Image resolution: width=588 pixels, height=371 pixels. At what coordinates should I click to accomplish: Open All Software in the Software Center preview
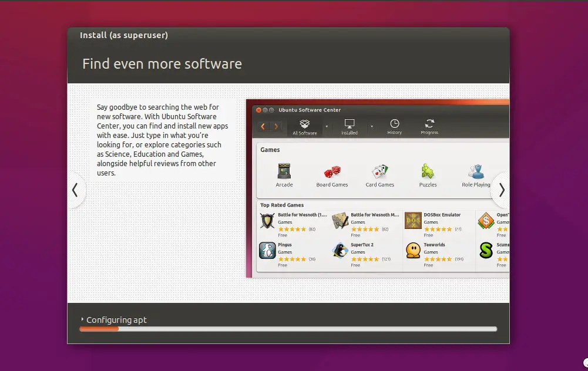(304, 127)
